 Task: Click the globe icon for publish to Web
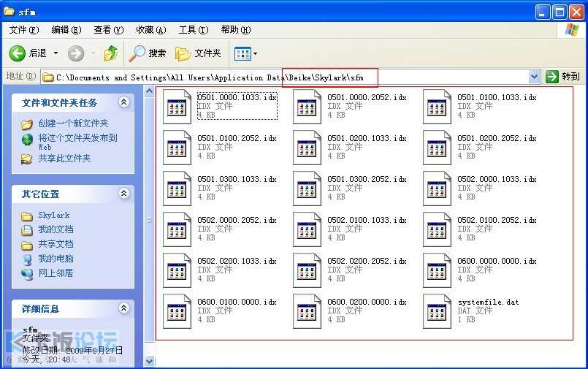[x=27, y=139]
